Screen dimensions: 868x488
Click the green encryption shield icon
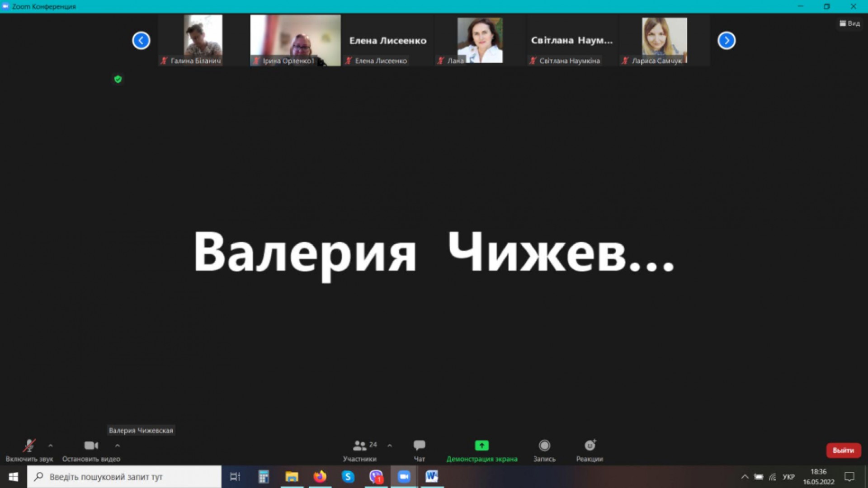click(118, 80)
